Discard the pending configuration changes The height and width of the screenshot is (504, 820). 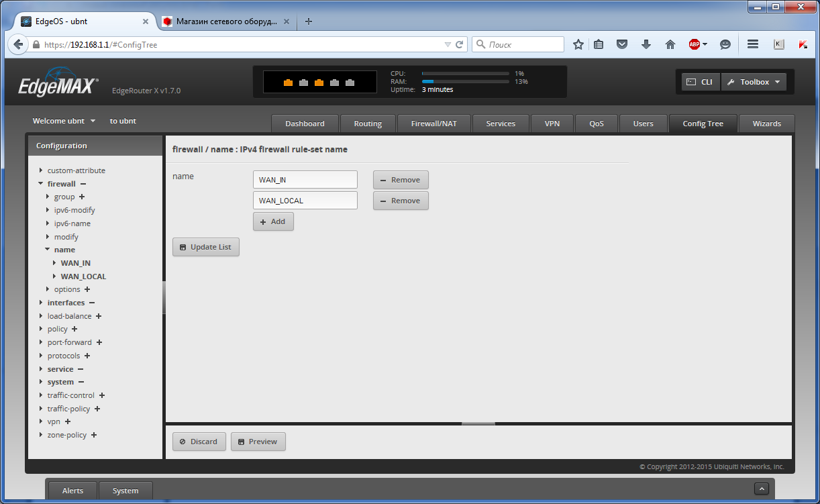pos(199,441)
